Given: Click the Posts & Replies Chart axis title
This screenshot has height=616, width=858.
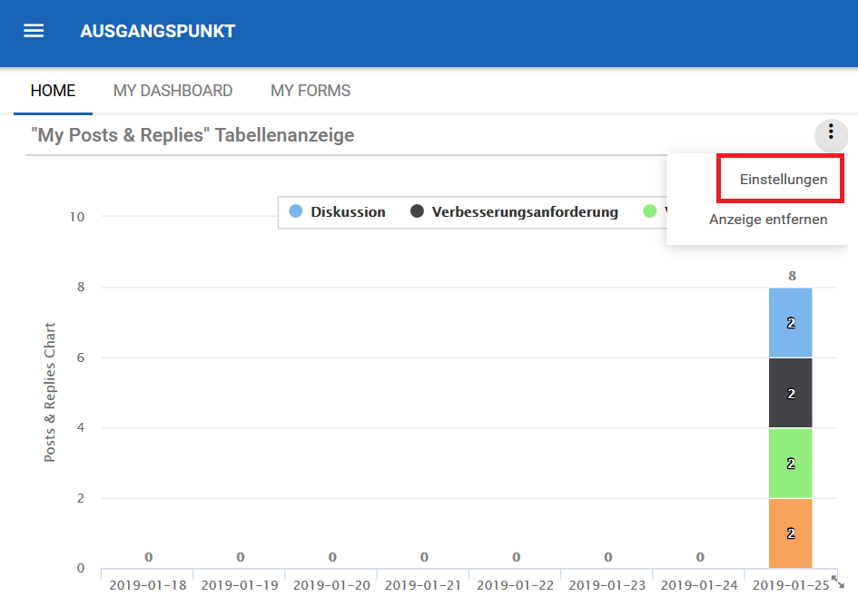Looking at the screenshot, I should [x=50, y=392].
